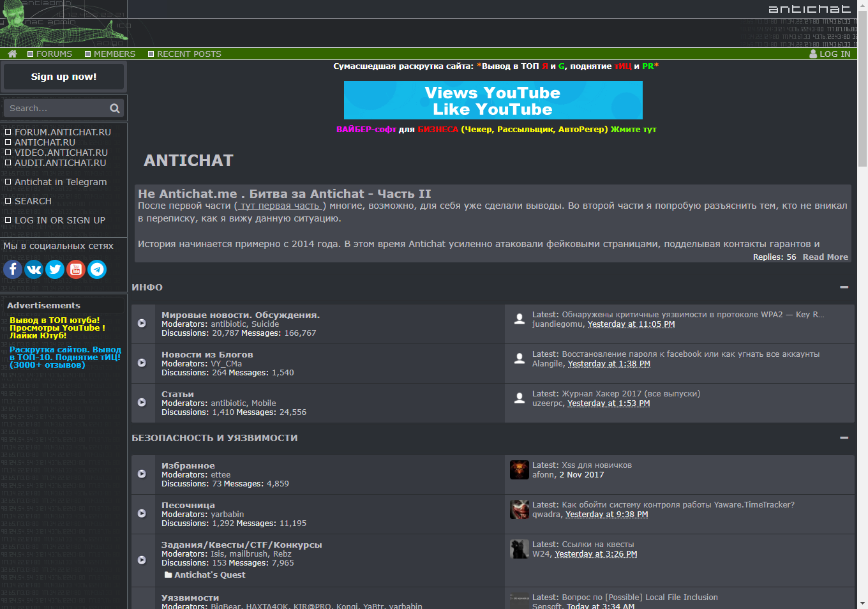View moderator yarbabin under Песочница
Image resolution: width=868 pixels, height=609 pixels.
coord(227,515)
